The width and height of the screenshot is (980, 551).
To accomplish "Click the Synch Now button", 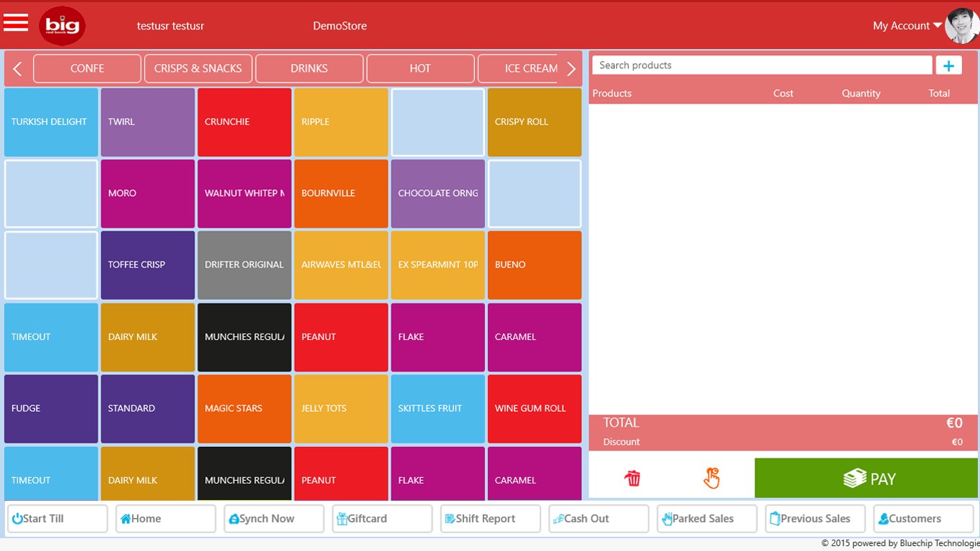I will 274,519.
